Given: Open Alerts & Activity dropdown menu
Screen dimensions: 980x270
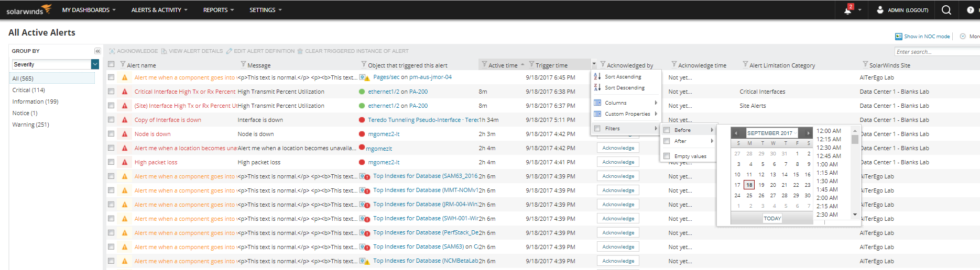Looking at the screenshot, I should pos(159,10).
